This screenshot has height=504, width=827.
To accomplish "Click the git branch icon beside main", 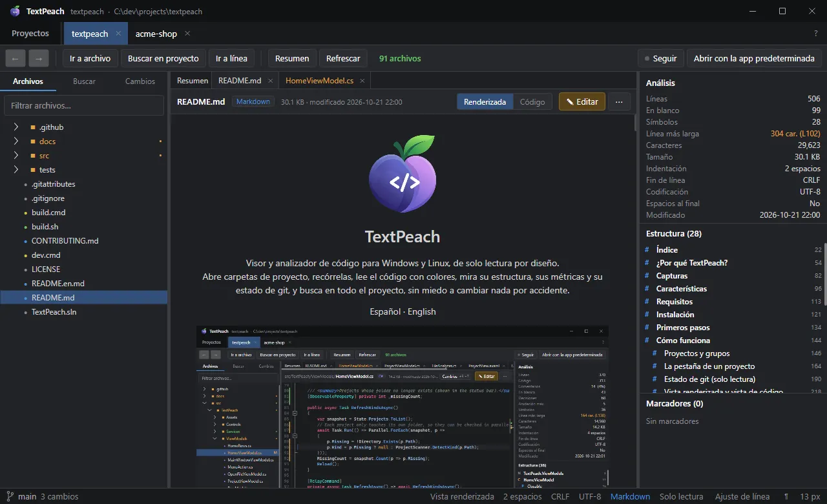I will coord(9,497).
